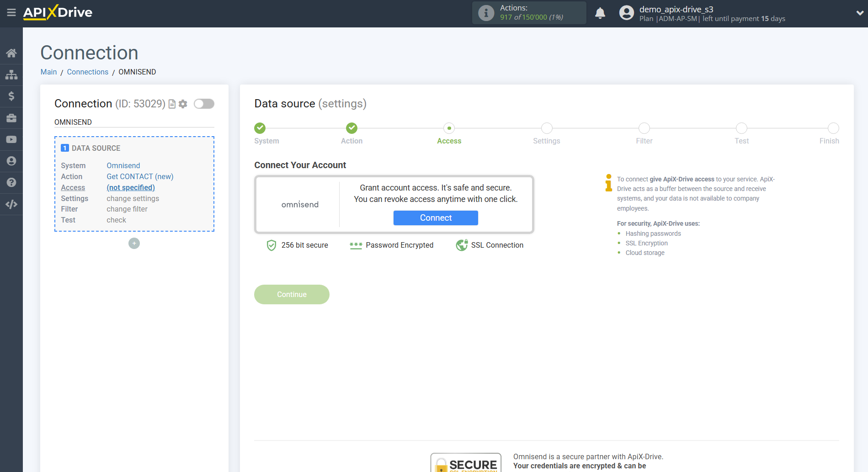Open the API developer code icon

(x=11, y=204)
